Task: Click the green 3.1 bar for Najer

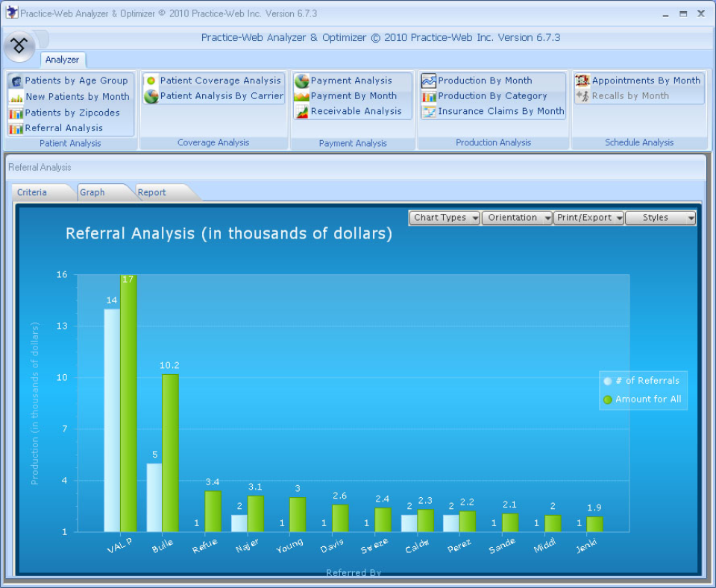Action: [x=256, y=514]
